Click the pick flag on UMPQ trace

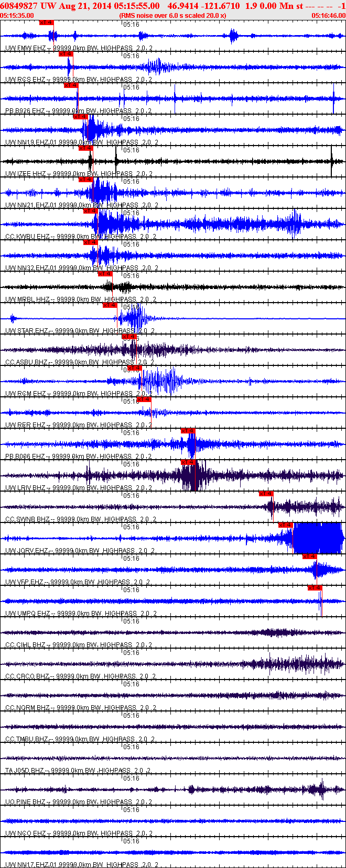(315, 588)
